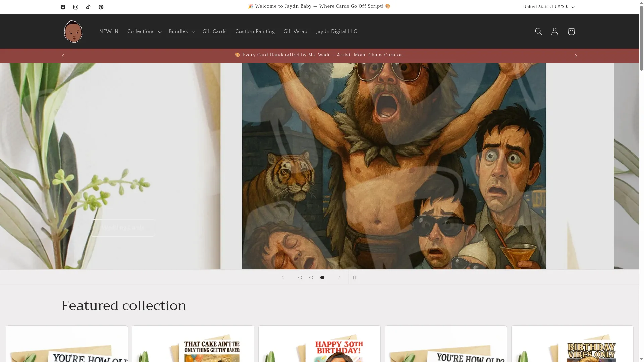This screenshot has height=362, width=644.
Task: Click the Every Card Handcrafted announcement text
Action: click(319, 55)
